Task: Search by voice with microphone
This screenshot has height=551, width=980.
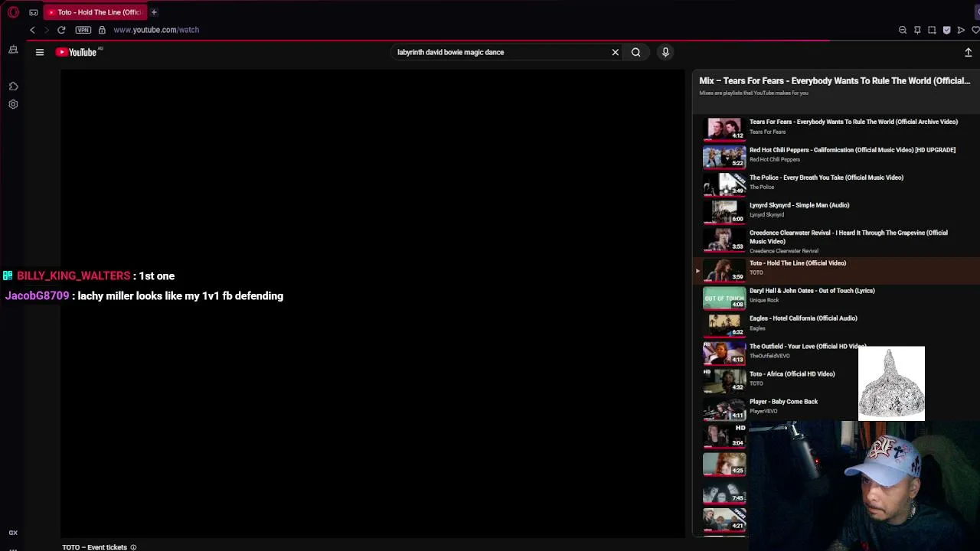Action: (x=665, y=52)
